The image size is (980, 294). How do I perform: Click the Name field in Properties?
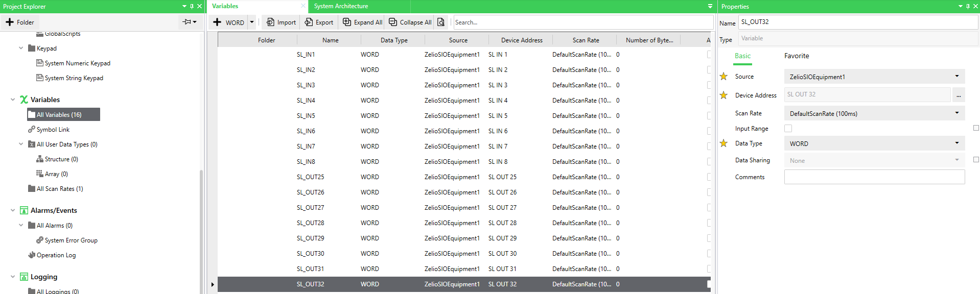tap(858, 22)
